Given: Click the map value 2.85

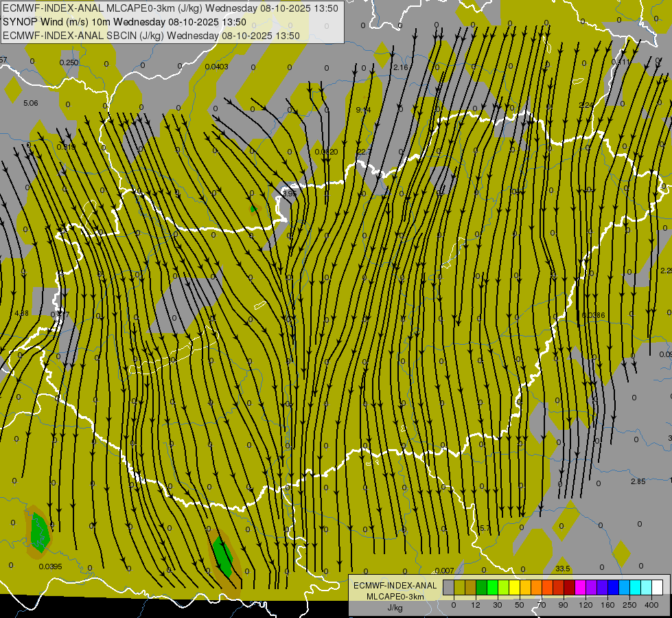Looking at the screenshot, I should point(638,481).
